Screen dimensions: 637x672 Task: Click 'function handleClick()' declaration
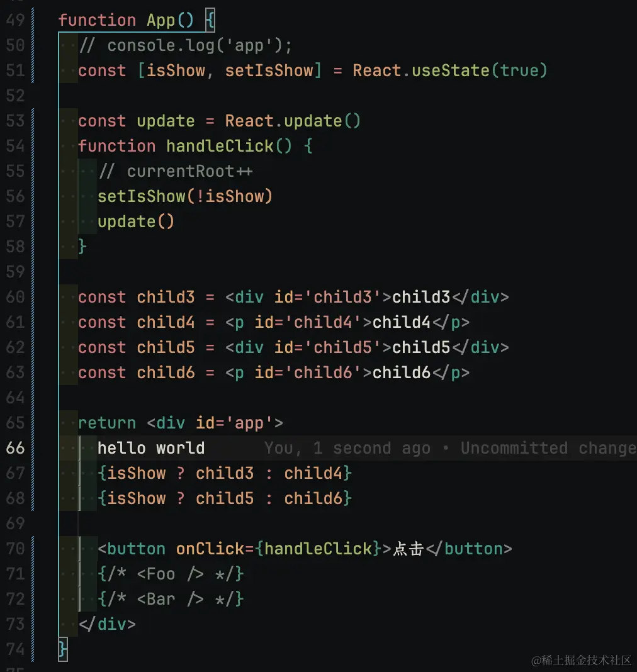point(185,146)
